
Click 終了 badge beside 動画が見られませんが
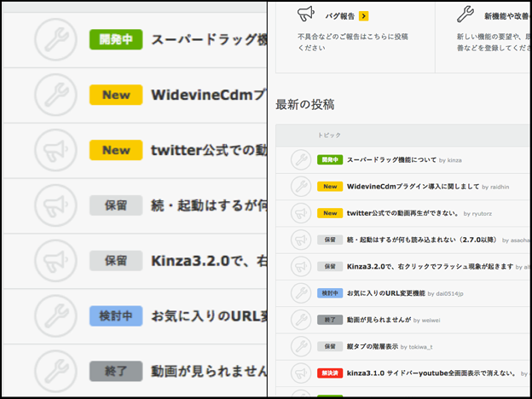(x=330, y=320)
